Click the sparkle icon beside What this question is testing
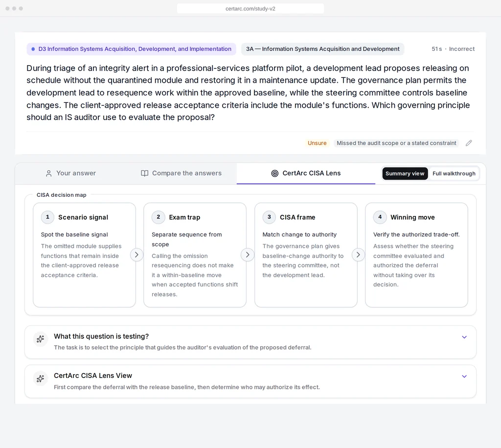This screenshot has width=501, height=448. pos(40,339)
